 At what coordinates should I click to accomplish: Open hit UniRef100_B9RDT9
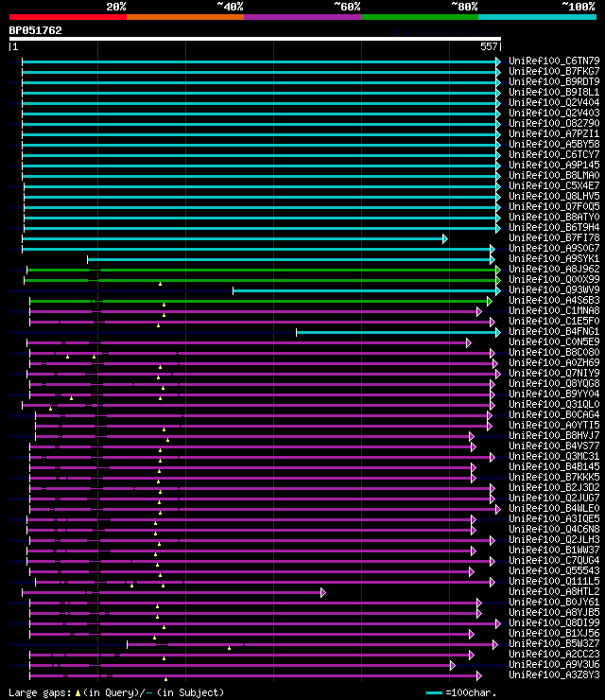pos(554,81)
